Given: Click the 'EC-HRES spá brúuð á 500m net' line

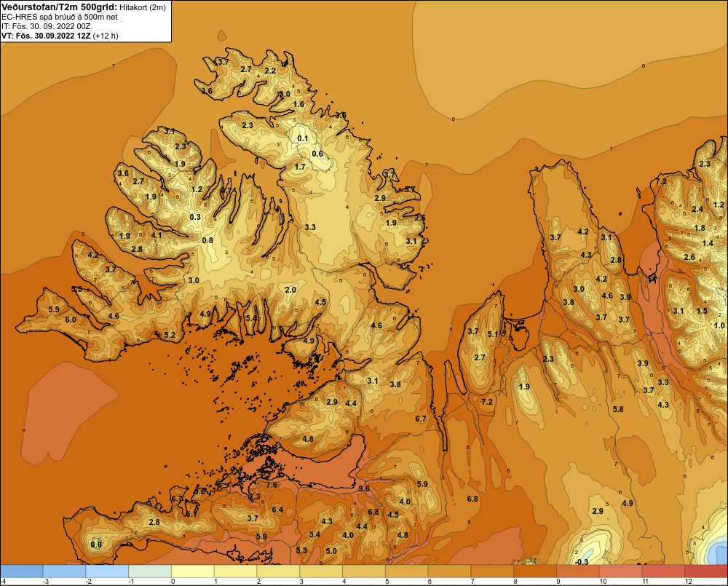Looking at the screenshot, I should tap(60, 17).
